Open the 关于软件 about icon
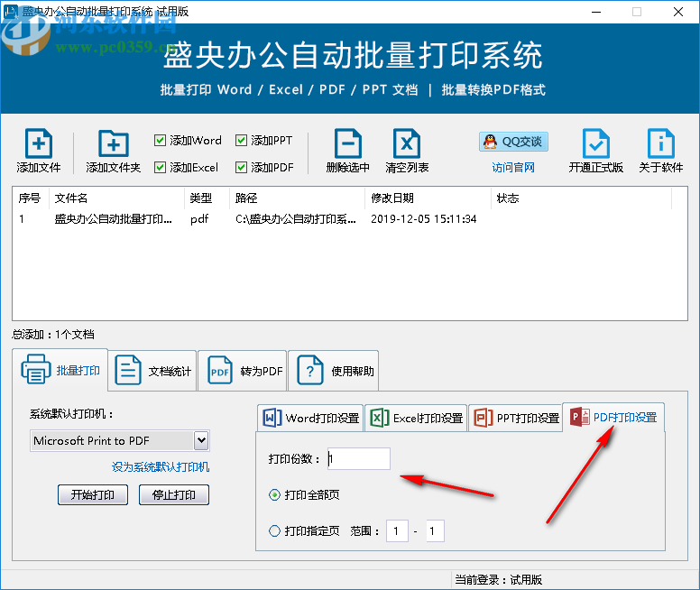 [x=660, y=143]
